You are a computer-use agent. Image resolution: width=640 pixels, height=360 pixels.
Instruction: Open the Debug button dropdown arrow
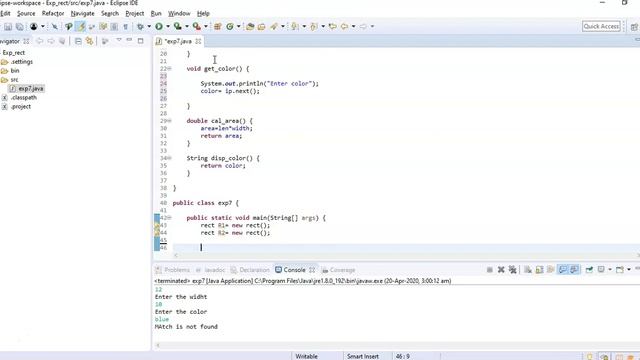click(149, 27)
